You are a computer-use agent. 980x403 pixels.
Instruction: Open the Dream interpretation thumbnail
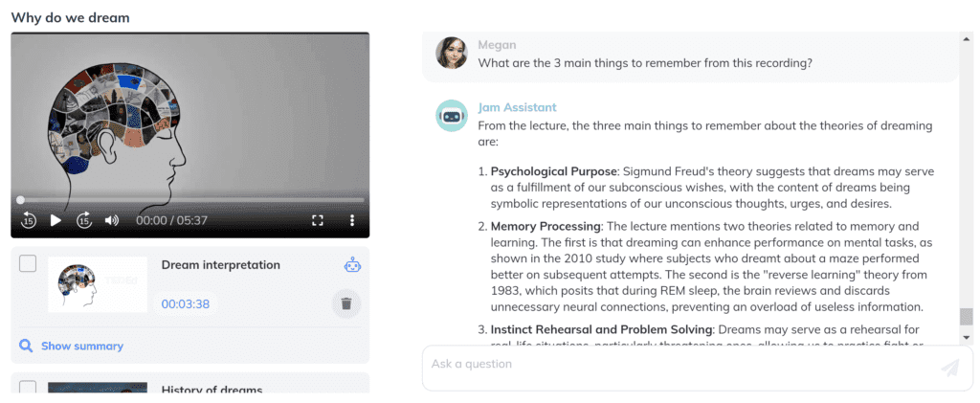pyautogui.click(x=98, y=284)
